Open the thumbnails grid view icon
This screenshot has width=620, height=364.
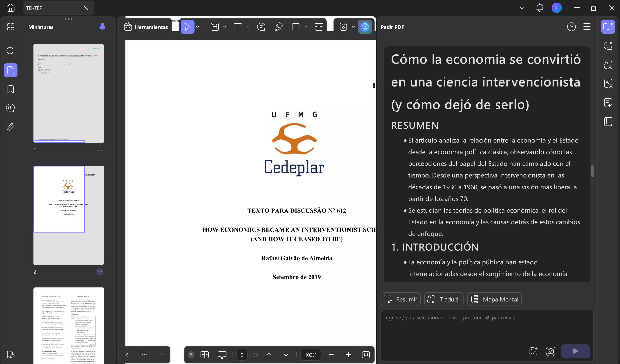pyautogui.click(x=10, y=27)
